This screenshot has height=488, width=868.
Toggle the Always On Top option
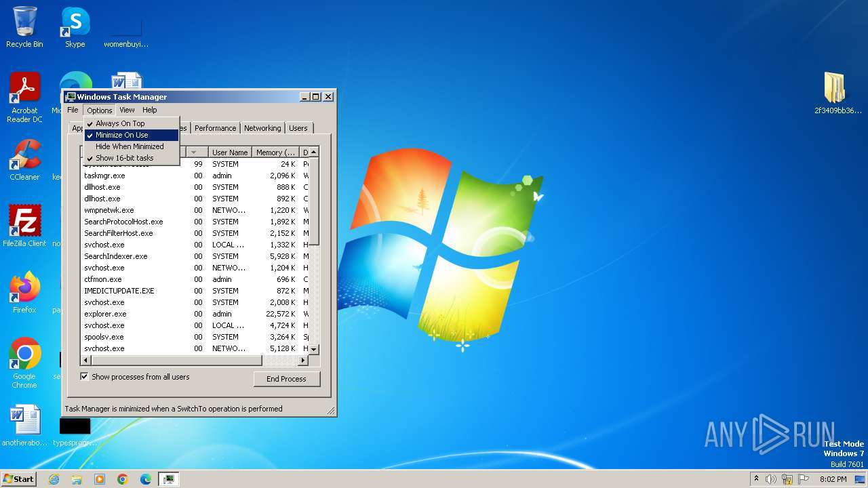[x=132, y=123]
